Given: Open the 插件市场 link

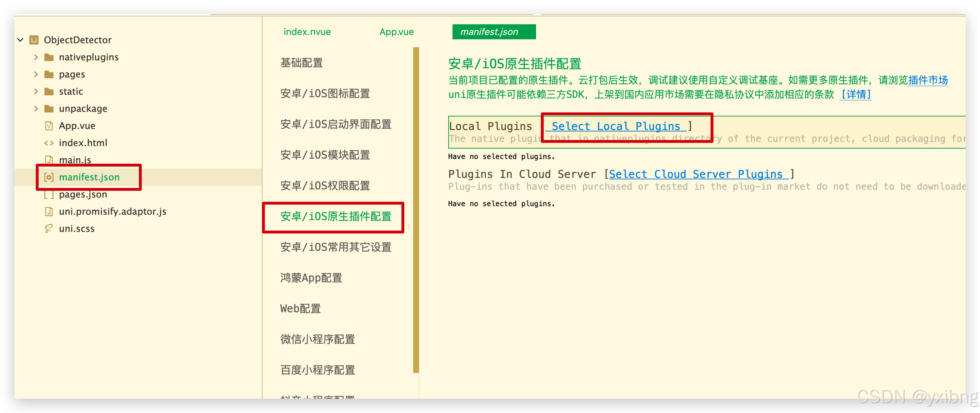Looking at the screenshot, I should click(x=927, y=80).
